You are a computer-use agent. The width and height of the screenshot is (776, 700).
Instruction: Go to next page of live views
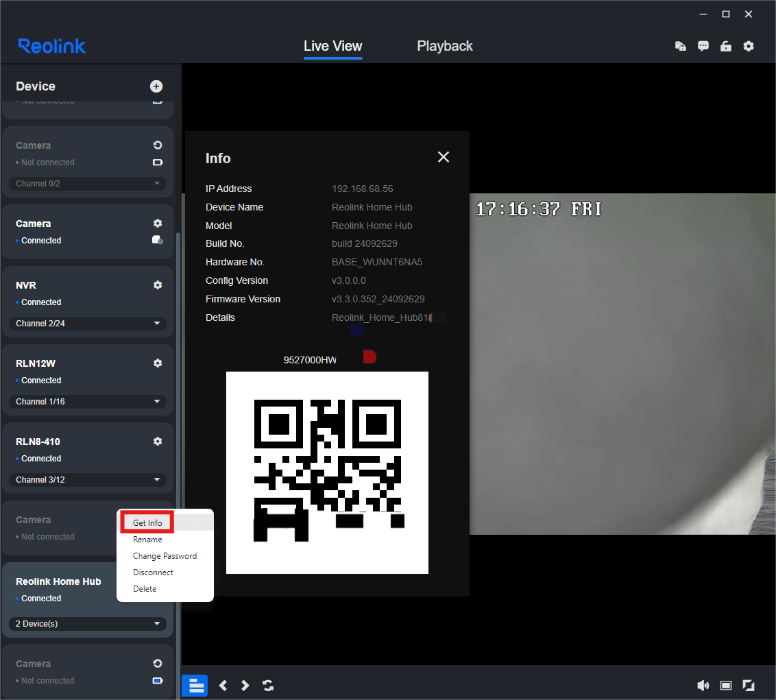[245, 686]
